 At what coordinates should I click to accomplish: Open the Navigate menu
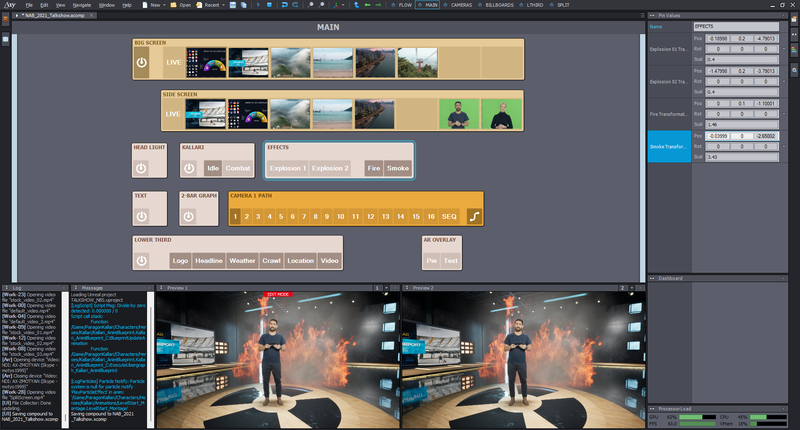(81, 5)
